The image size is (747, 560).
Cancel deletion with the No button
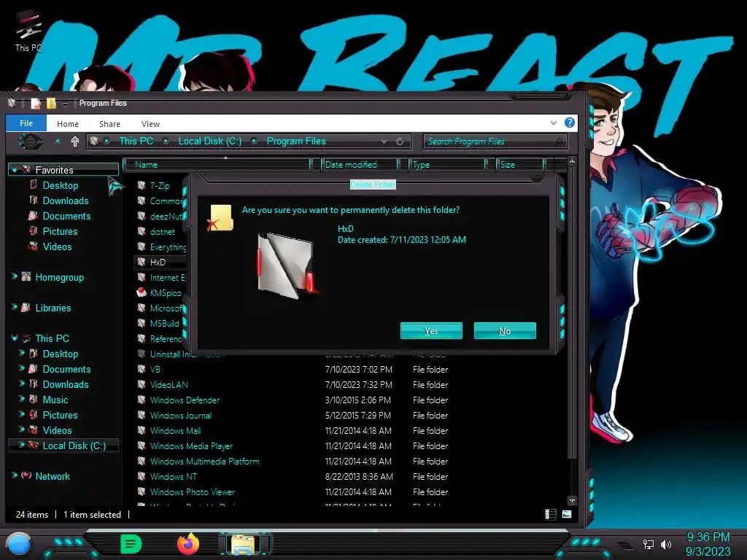[505, 331]
